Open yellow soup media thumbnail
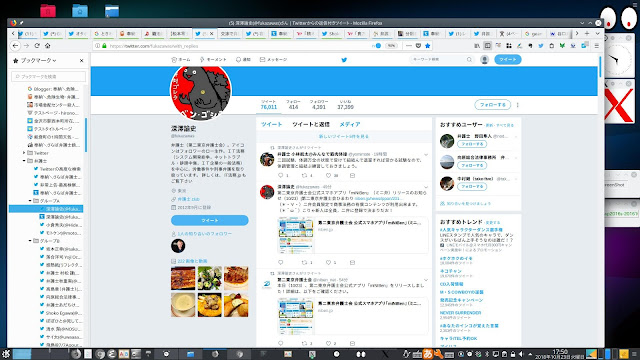This screenshot has width=640, height=360. pyautogui.click(x=183, y=304)
